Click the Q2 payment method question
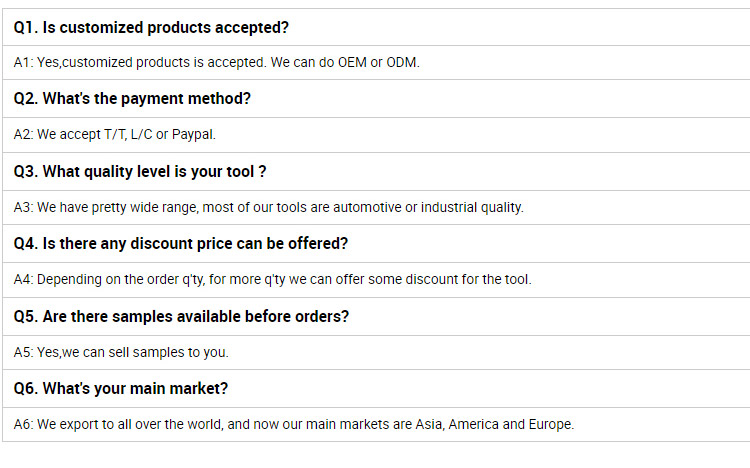750x468 pixels. pyautogui.click(x=132, y=99)
